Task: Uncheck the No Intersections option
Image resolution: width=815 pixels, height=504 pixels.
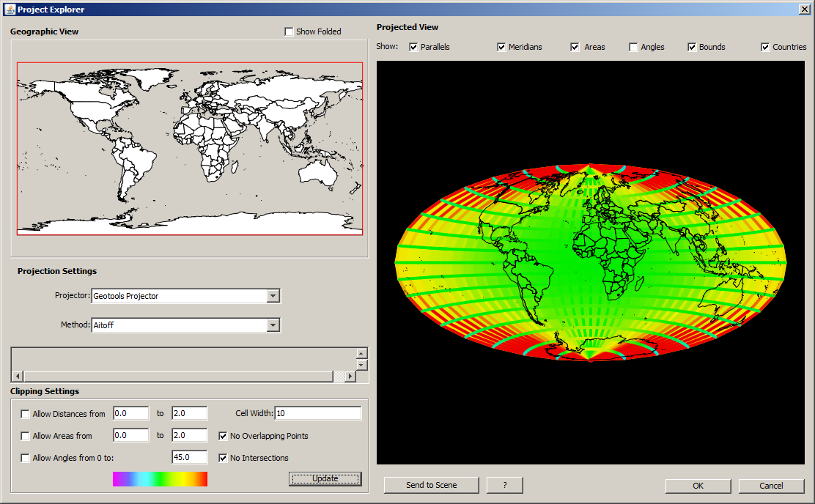Action: 222,457
